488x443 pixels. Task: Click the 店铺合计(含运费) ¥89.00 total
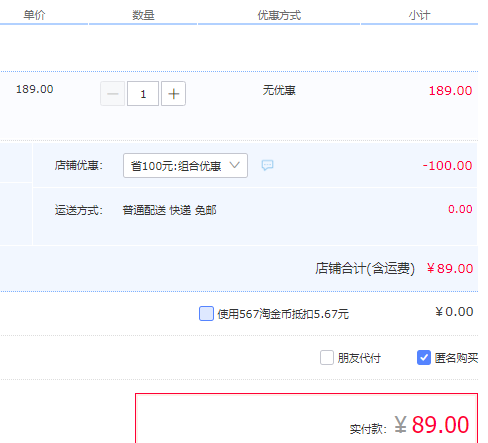(x=394, y=268)
